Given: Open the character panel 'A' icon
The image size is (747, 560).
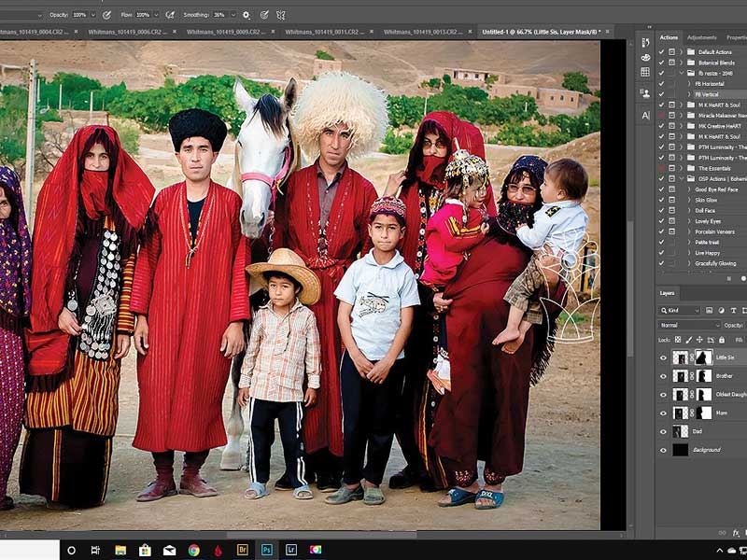Looking at the screenshot, I should (x=645, y=116).
